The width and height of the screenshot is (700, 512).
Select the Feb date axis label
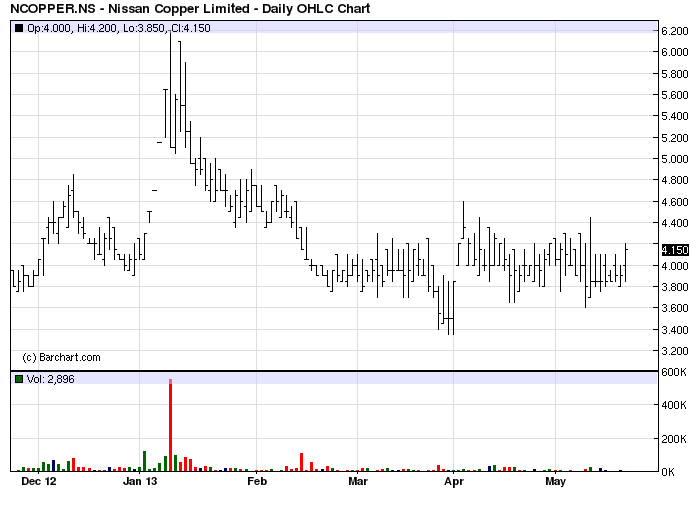(x=257, y=481)
